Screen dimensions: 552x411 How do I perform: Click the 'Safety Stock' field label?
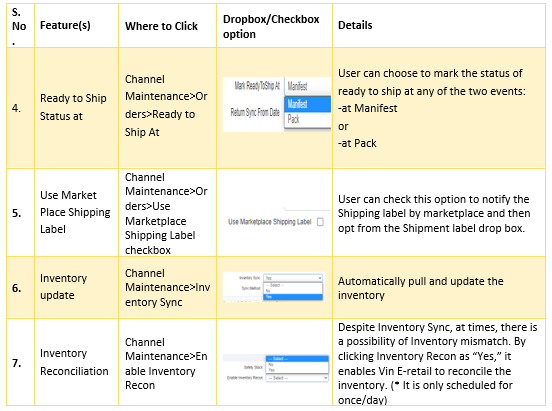pos(253,367)
